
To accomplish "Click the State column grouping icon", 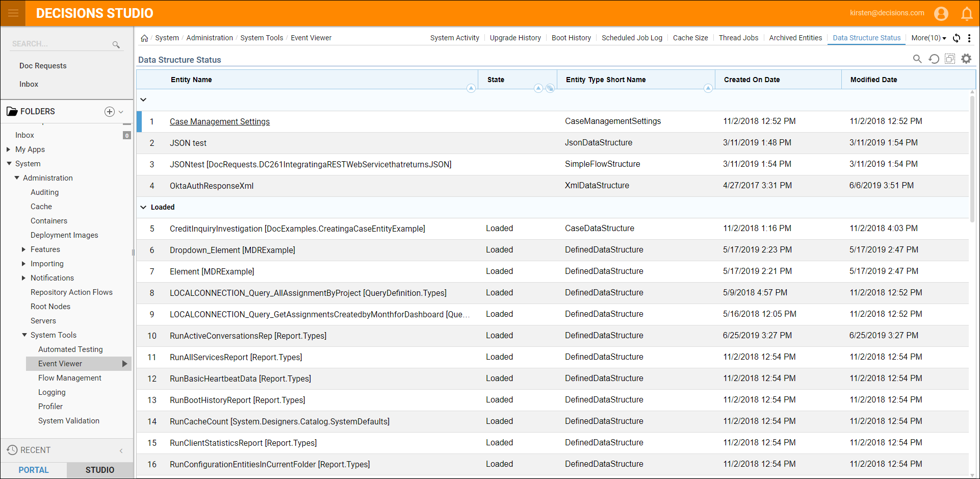I will click(550, 88).
